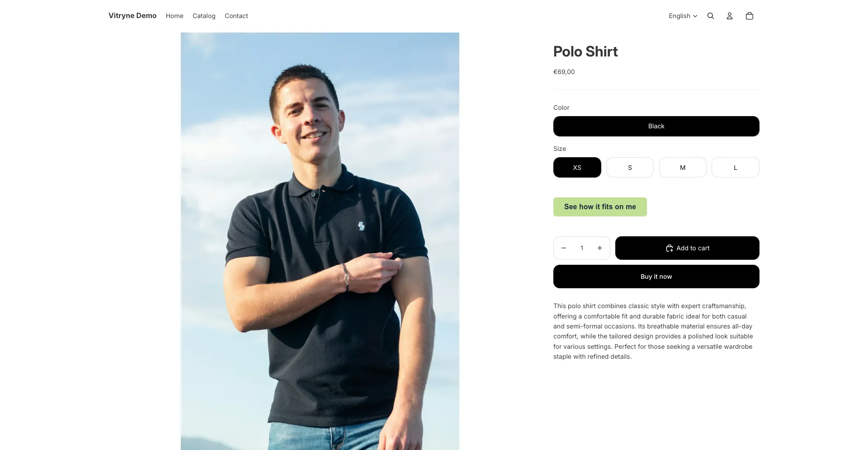Select the XS size option

[x=577, y=167]
